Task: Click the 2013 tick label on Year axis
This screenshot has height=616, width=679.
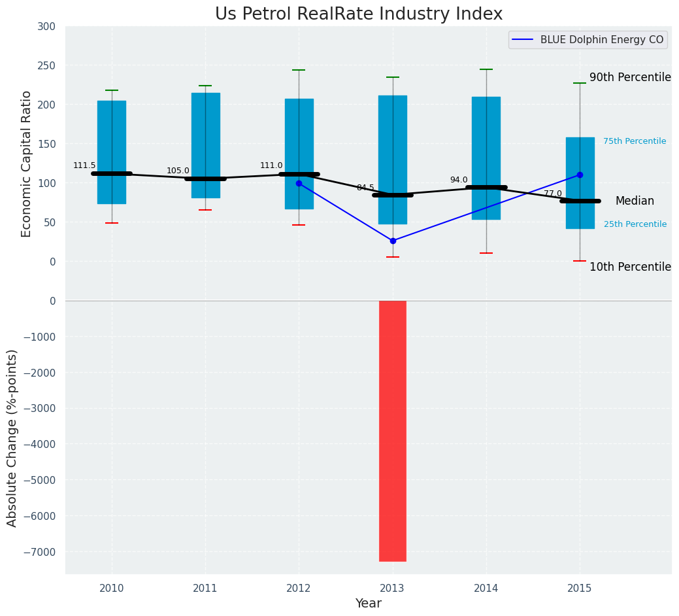Action: 392,589
